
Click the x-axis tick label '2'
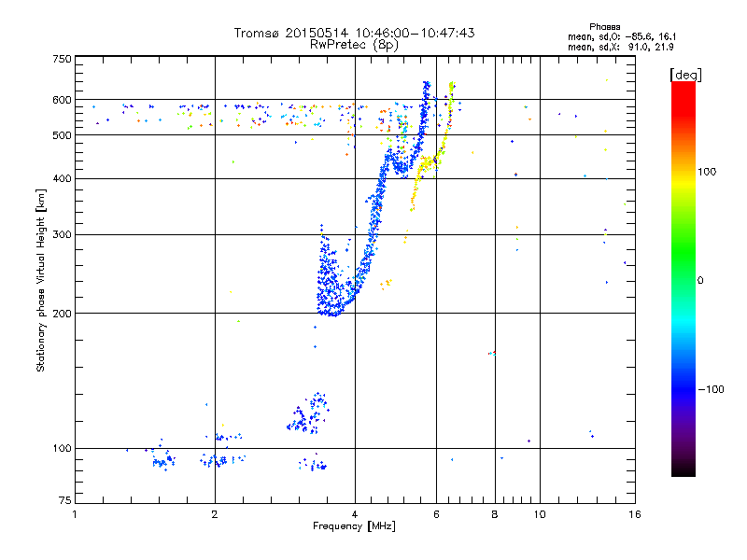(x=215, y=514)
